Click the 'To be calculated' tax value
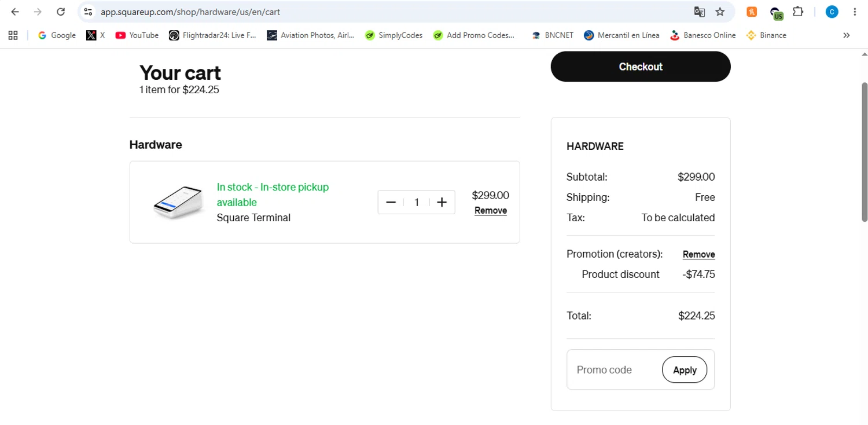Screen dimensions: 868x425 [678, 218]
